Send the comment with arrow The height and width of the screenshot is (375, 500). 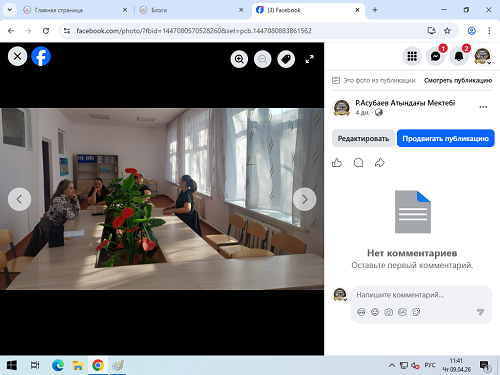click(x=480, y=312)
